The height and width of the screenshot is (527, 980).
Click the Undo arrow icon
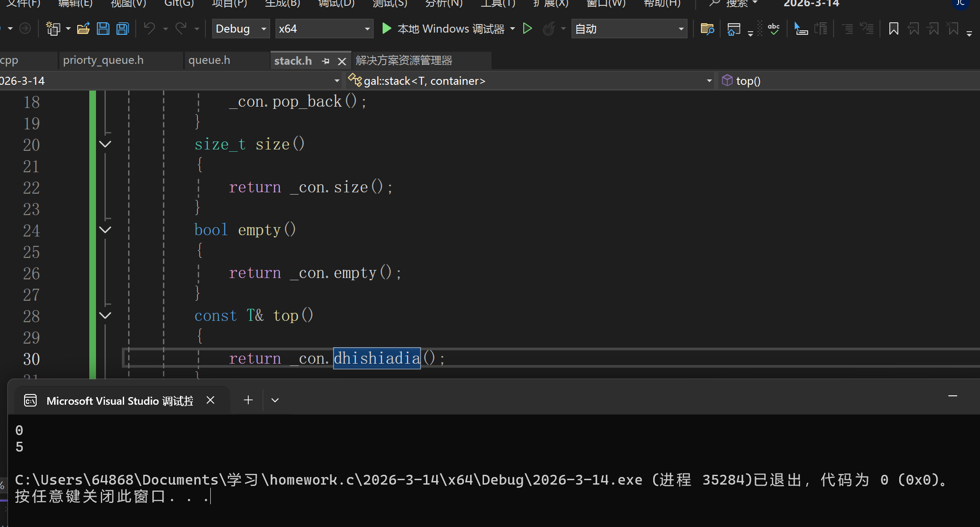(x=149, y=29)
